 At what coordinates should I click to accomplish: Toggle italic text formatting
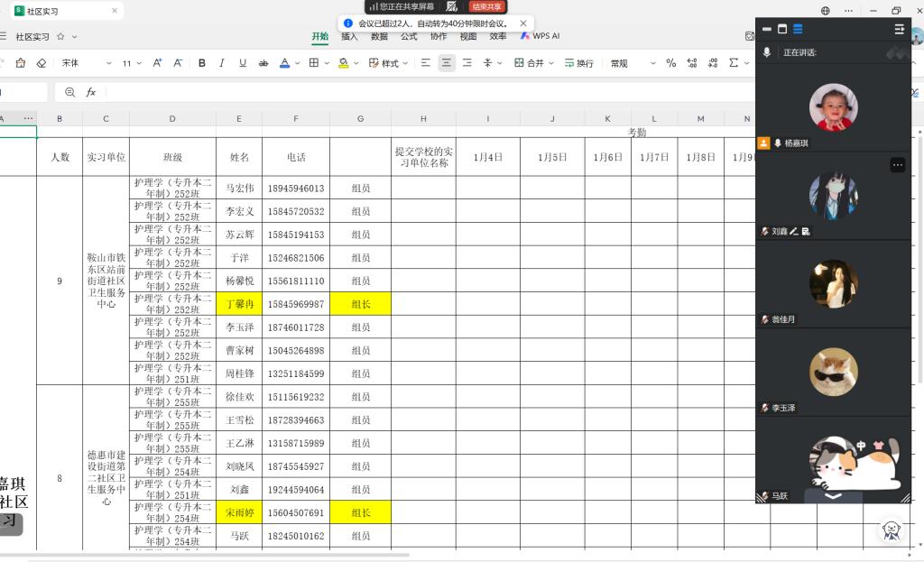coord(222,63)
